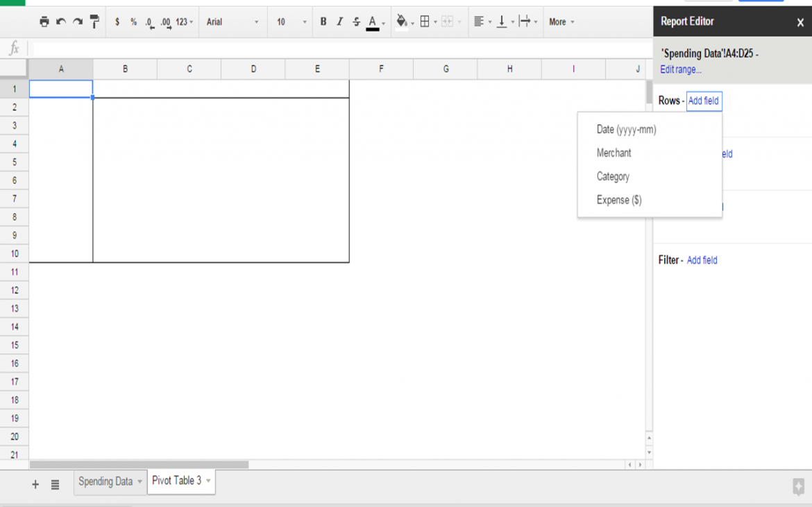Viewport: 812px width, 507px height.
Task: Click the Print icon
Action: tap(44, 22)
